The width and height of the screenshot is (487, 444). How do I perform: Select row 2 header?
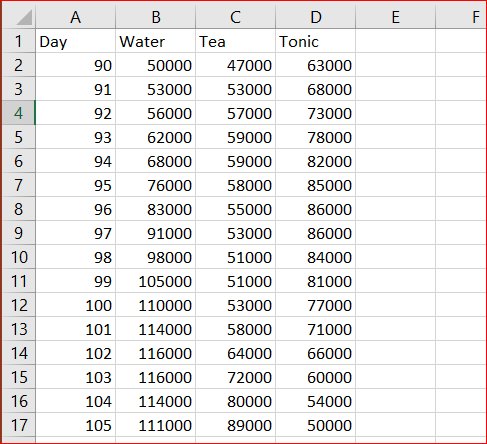click(x=19, y=65)
